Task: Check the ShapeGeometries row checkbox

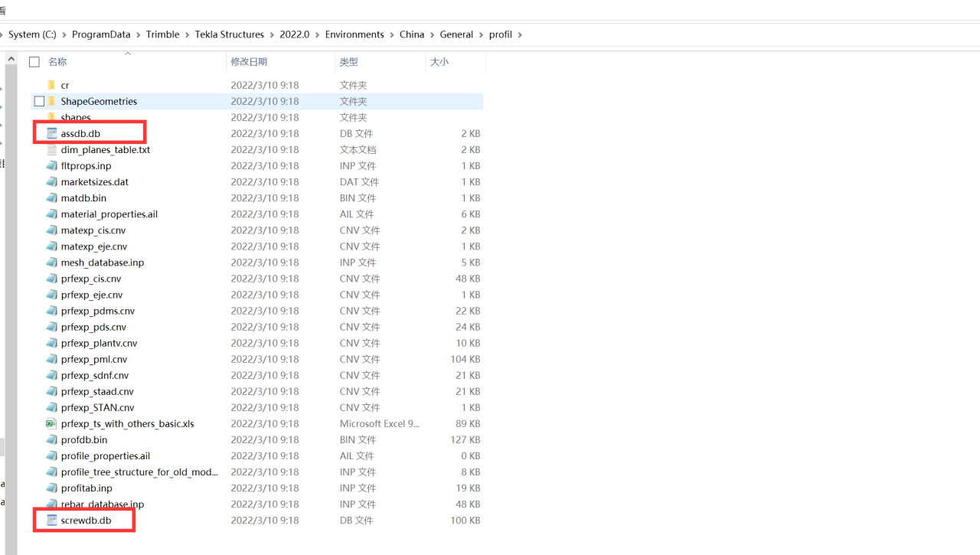Action: (x=39, y=101)
